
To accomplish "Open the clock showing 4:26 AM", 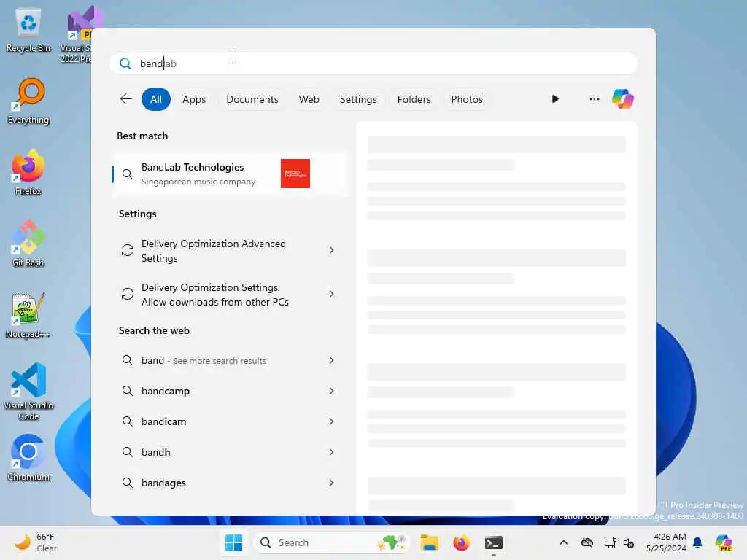I will tap(666, 542).
